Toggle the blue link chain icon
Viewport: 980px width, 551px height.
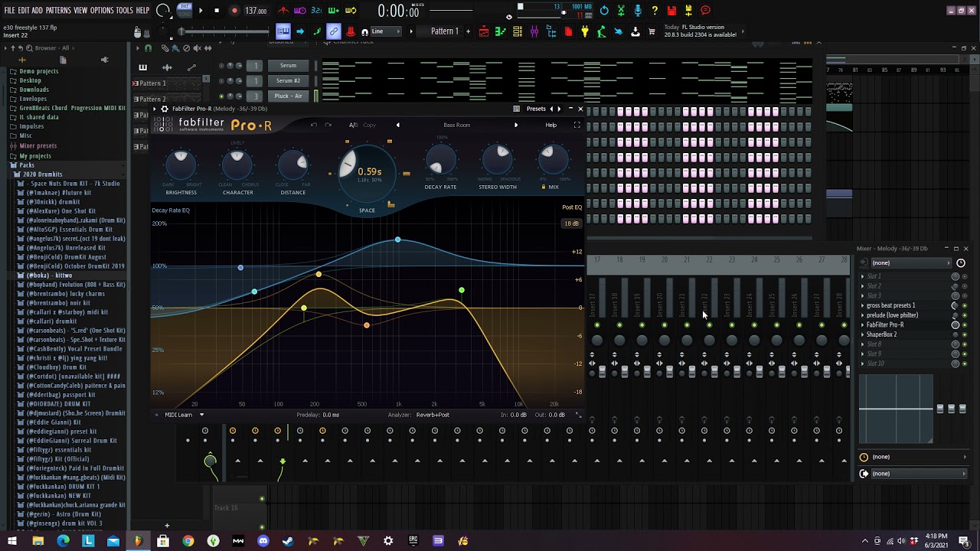click(x=334, y=31)
